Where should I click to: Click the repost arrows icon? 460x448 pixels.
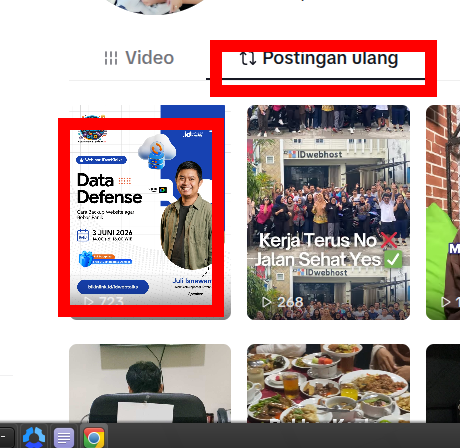248,59
